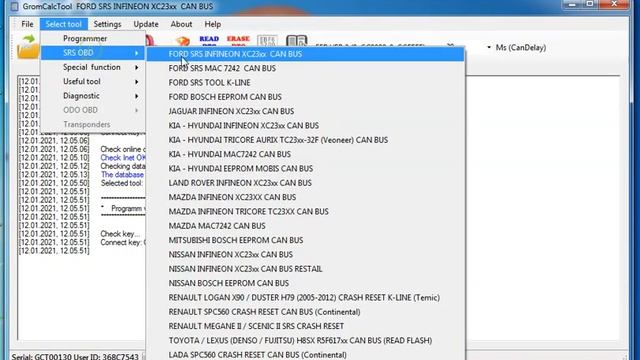Select JAGUAR INFINEON XC23xx CAN BUS
The image size is (640, 360).
(305, 111)
